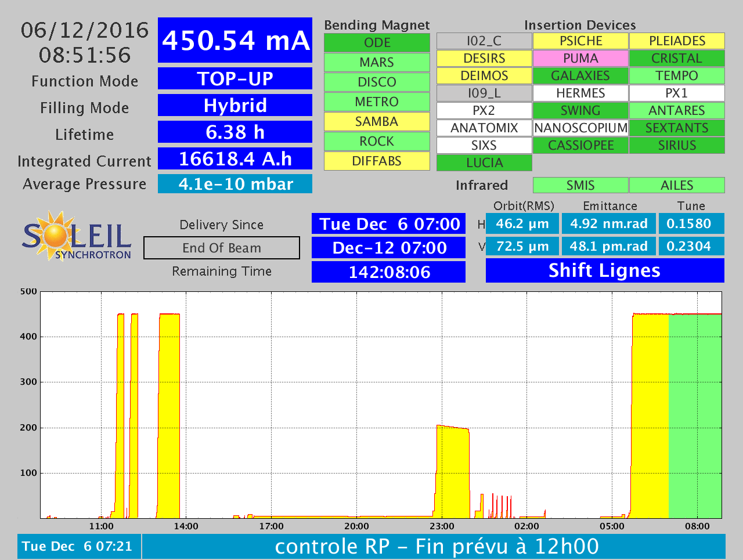Click the TEMPO beamline indicator
This screenshot has height=560, width=743.
click(x=677, y=76)
